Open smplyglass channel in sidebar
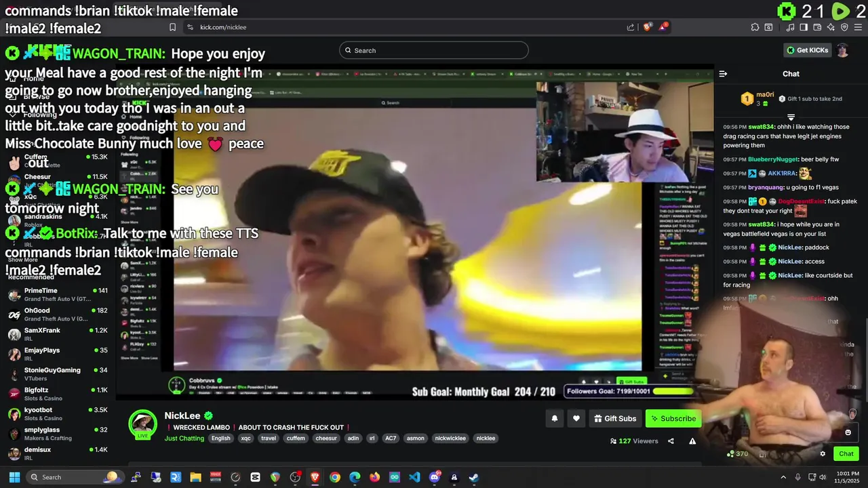868x488 pixels. pyautogui.click(x=58, y=433)
